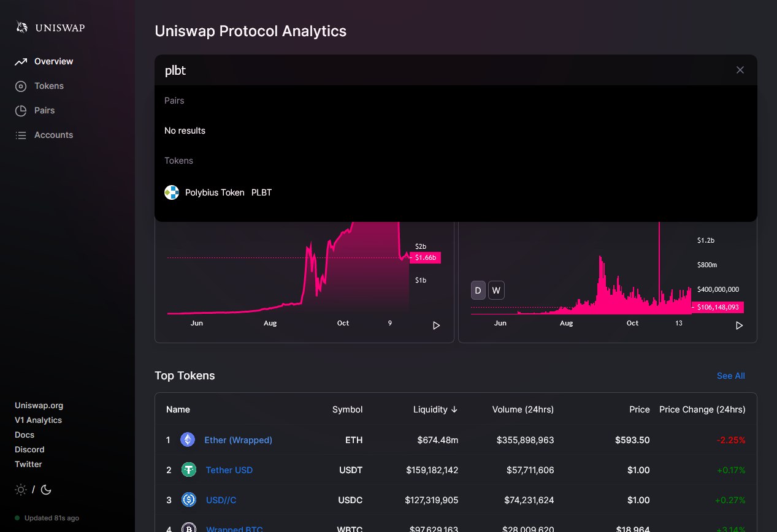
Task: Click the Tokens section label in search
Action: 178,161
